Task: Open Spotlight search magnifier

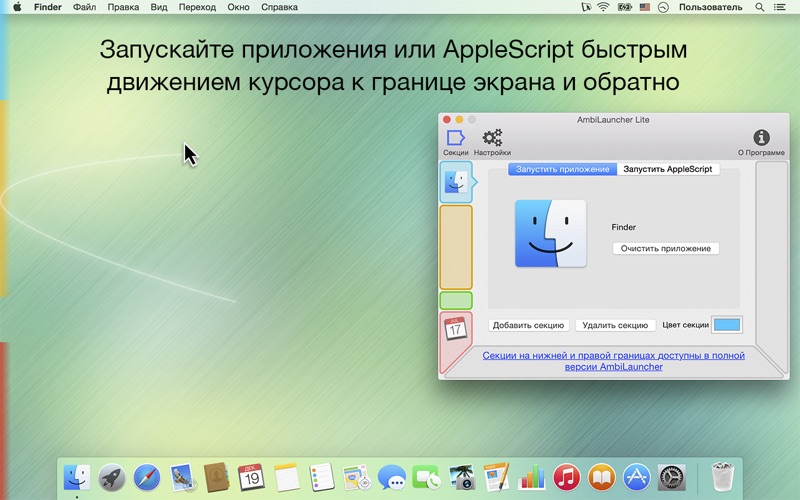Action: tap(760, 7)
